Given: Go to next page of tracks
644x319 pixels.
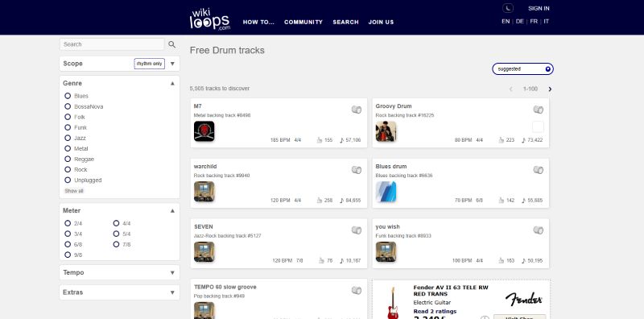Looking at the screenshot, I should point(550,89).
